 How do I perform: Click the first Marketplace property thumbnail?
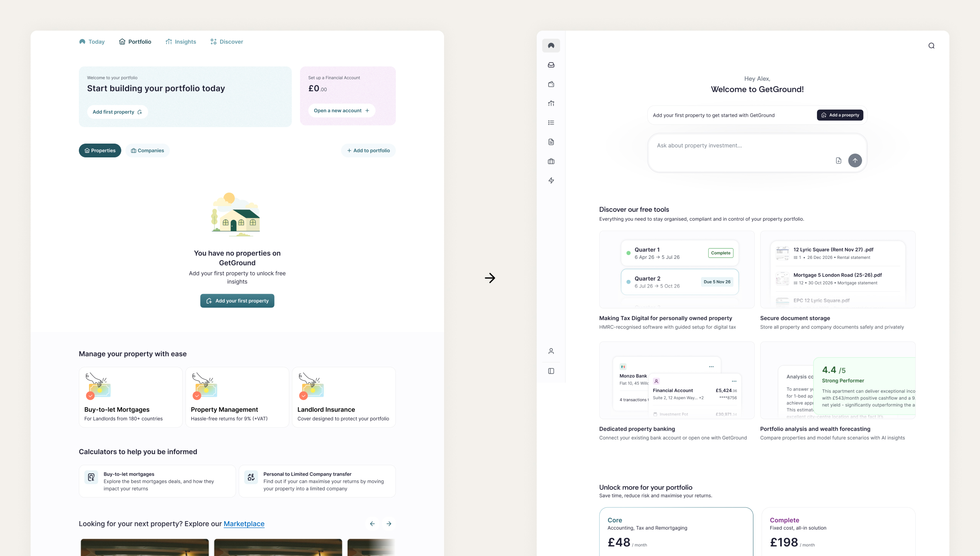[145, 547]
